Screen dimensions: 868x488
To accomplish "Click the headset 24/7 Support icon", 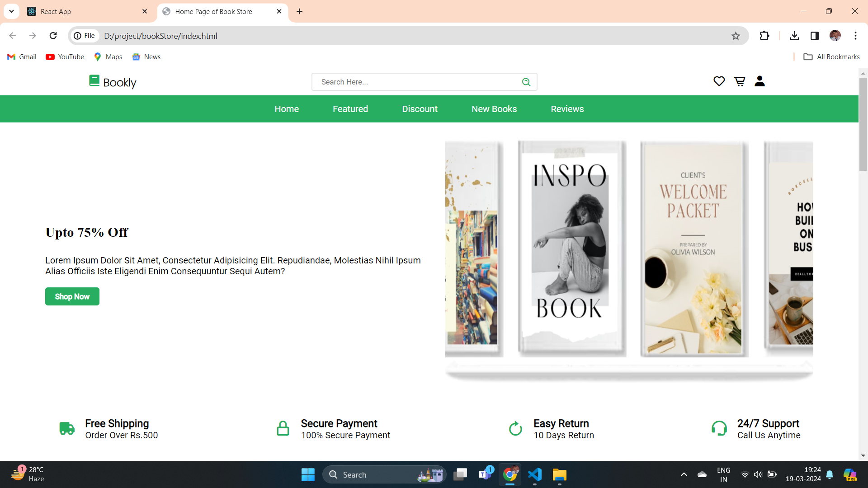I will click(719, 428).
